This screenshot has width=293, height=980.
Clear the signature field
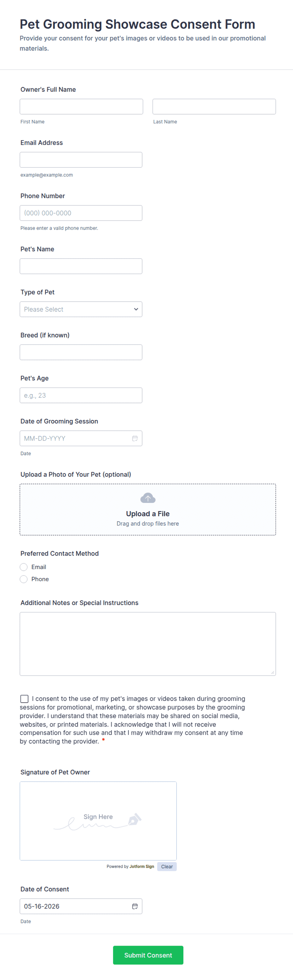[167, 866]
